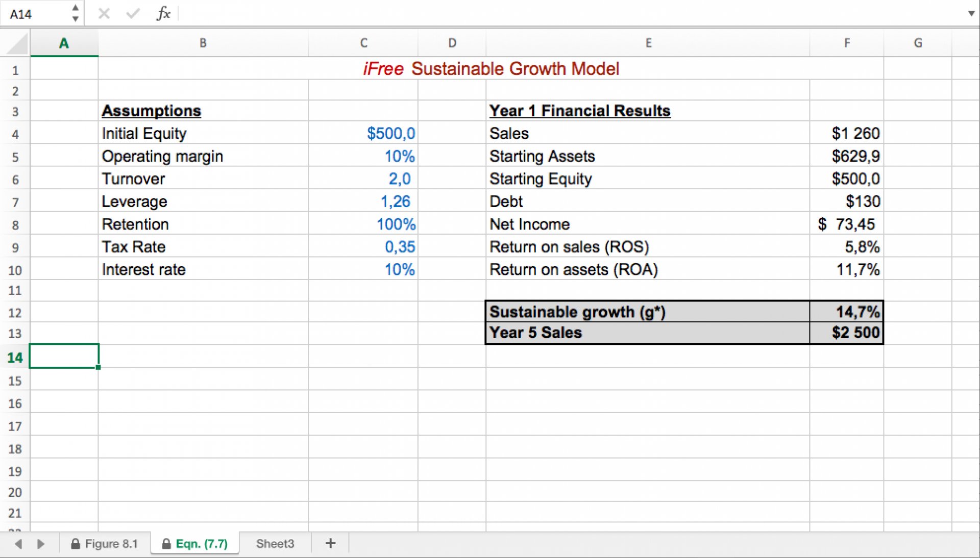Select the Turnover value 2,0

pos(363,179)
